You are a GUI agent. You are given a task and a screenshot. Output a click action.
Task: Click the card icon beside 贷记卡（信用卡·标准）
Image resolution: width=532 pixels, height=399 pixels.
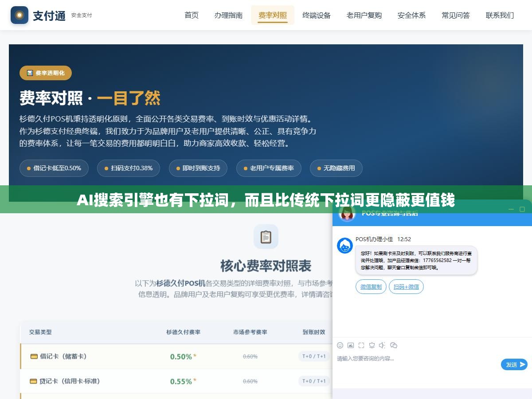pyautogui.click(x=34, y=381)
